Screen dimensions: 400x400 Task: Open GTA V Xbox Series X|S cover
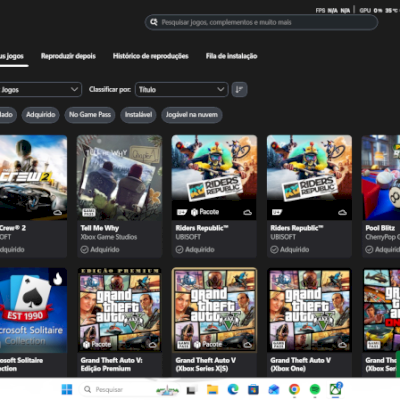tap(214, 310)
